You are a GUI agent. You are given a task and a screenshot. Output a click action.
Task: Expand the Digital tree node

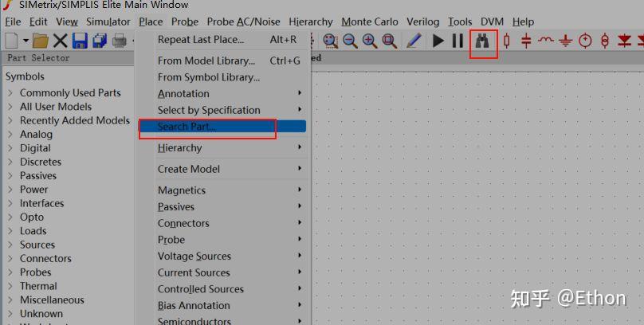(10, 148)
